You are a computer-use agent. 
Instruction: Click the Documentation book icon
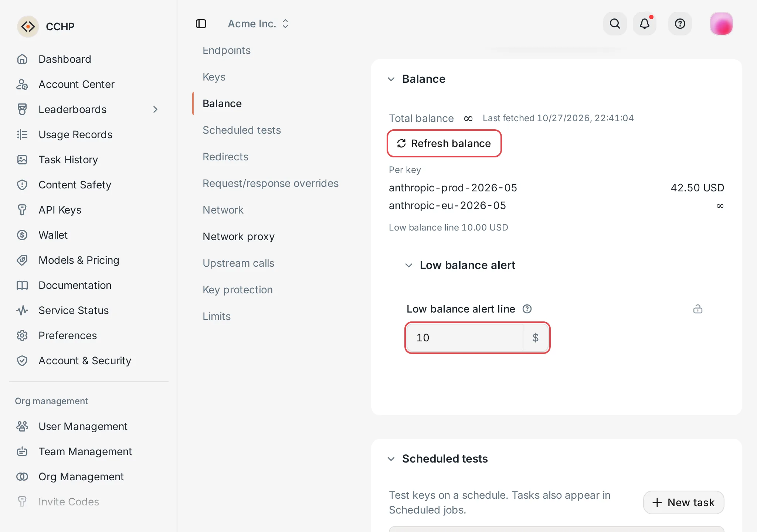tap(22, 285)
